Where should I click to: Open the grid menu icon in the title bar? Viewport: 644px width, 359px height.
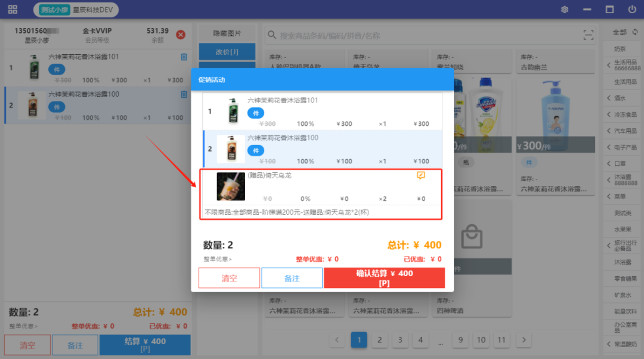(13, 10)
